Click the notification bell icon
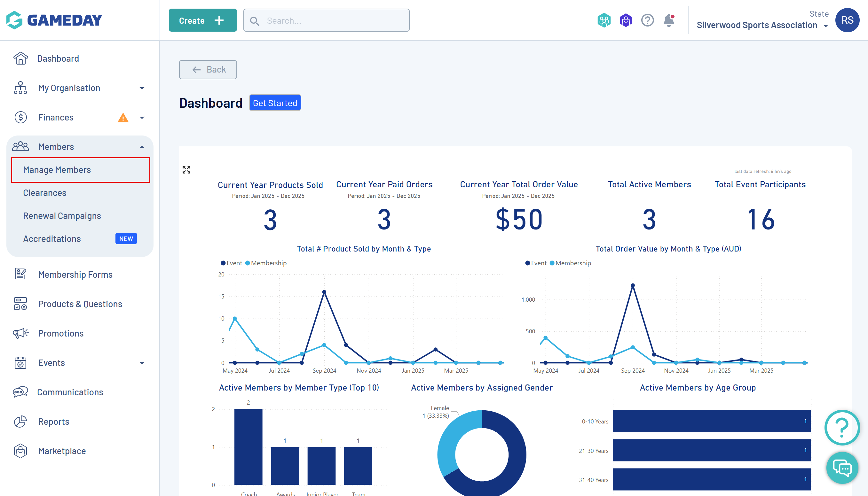 click(668, 20)
